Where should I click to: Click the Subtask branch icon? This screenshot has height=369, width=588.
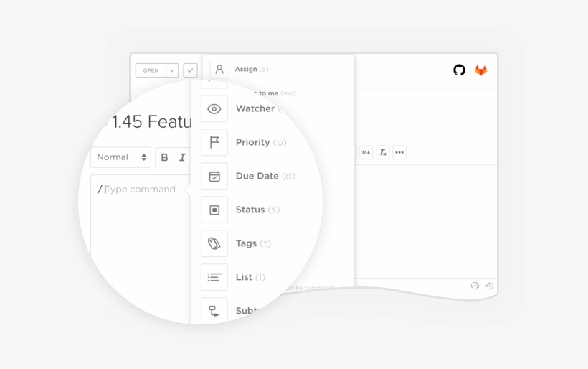click(x=214, y=310)
